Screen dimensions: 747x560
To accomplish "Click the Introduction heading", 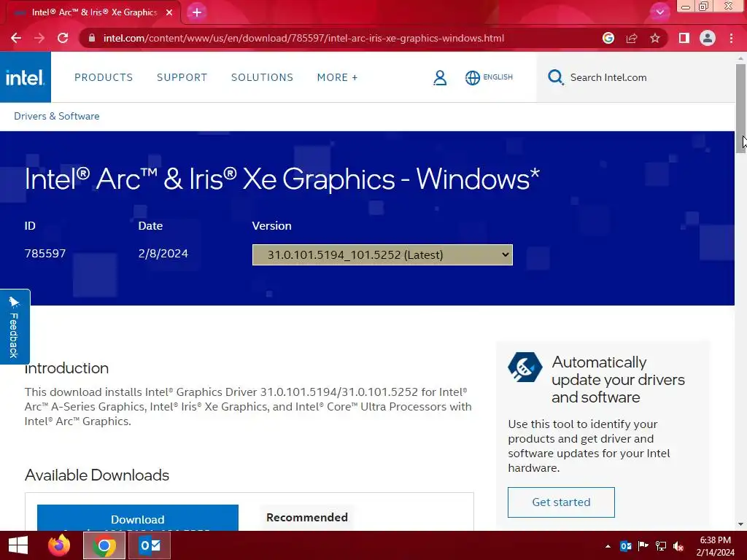I will pyautogui.click(x=66, y=368).
